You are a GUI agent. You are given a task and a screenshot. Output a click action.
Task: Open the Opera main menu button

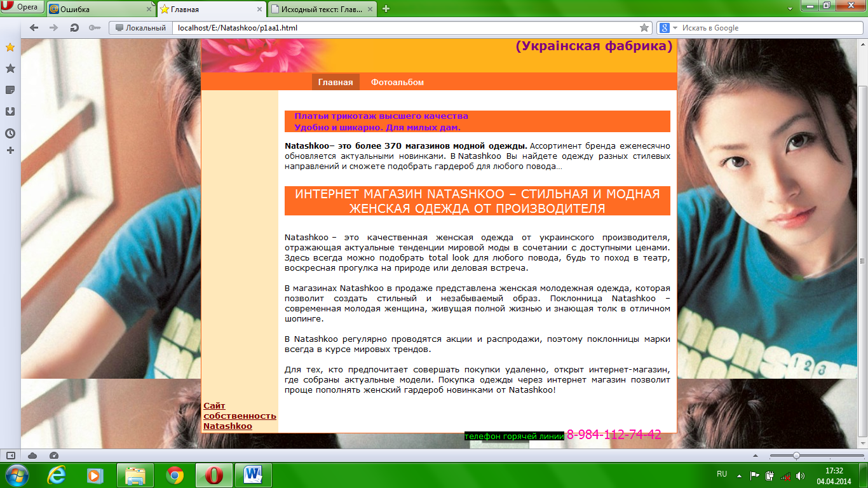tap(22, 8)
